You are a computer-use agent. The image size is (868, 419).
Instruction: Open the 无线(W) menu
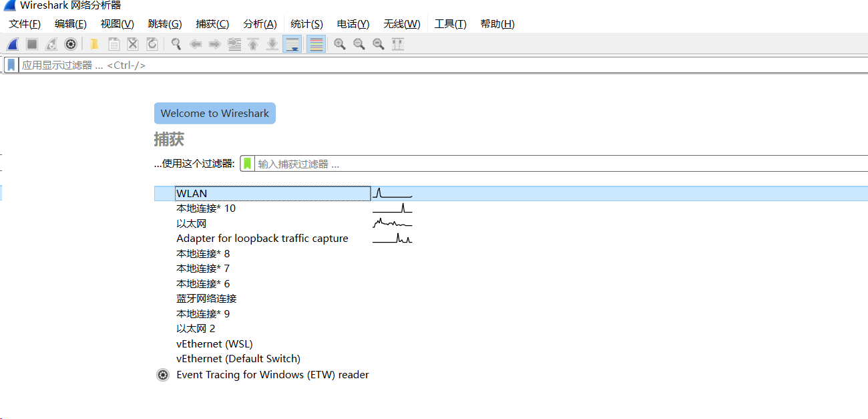coord(402,24)
